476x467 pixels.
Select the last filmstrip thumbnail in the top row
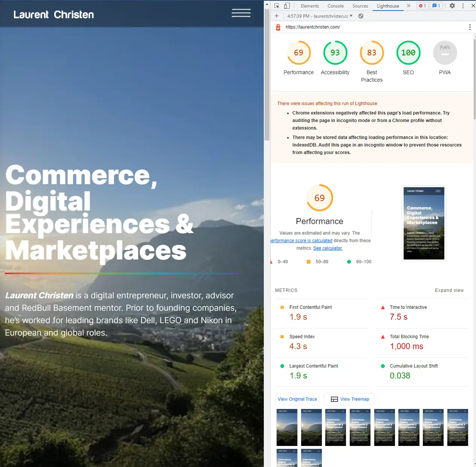458,427
